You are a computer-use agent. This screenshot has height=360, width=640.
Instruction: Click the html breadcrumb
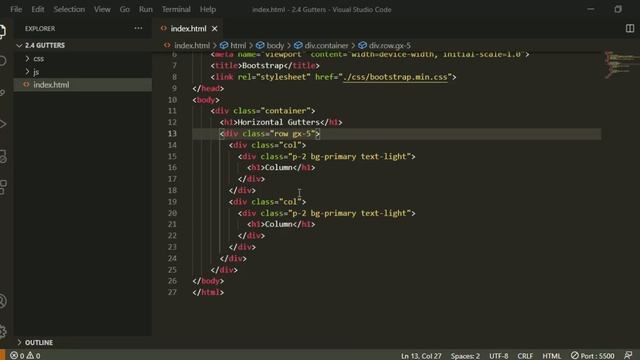[x=233, y=45]
